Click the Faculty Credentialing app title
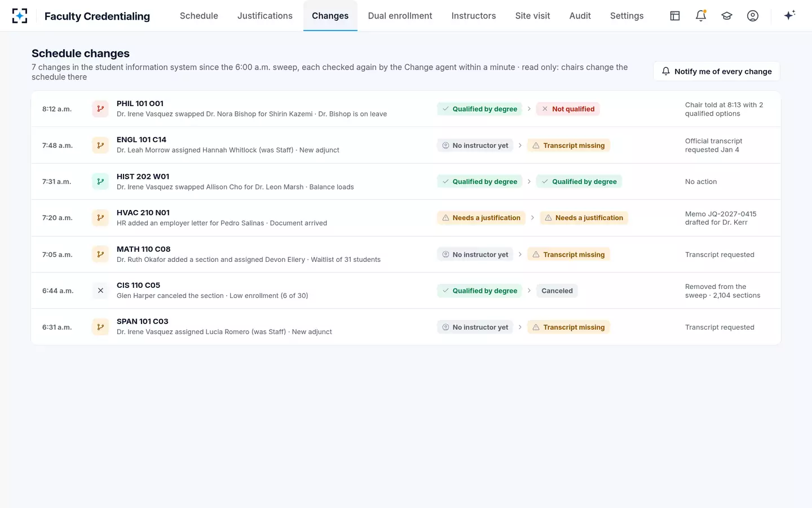The height and width of the screenshot is (508, 812). pyautogui.click(x=97, y=16)
